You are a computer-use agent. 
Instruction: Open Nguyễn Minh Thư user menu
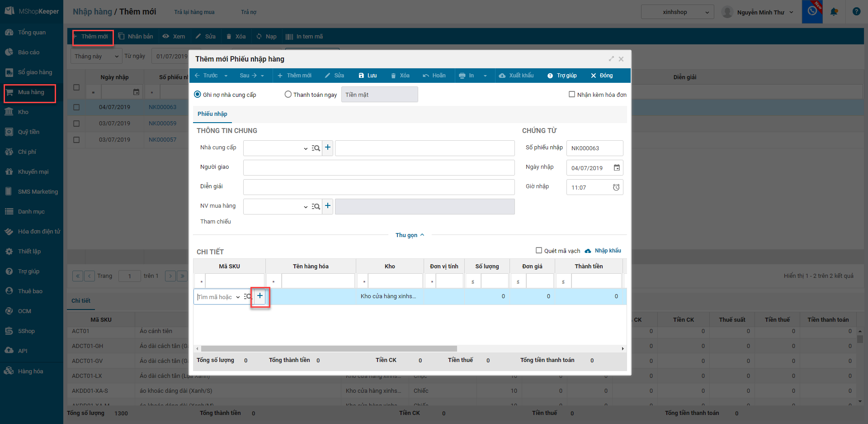pyautogui.click(x=758, y=12)
